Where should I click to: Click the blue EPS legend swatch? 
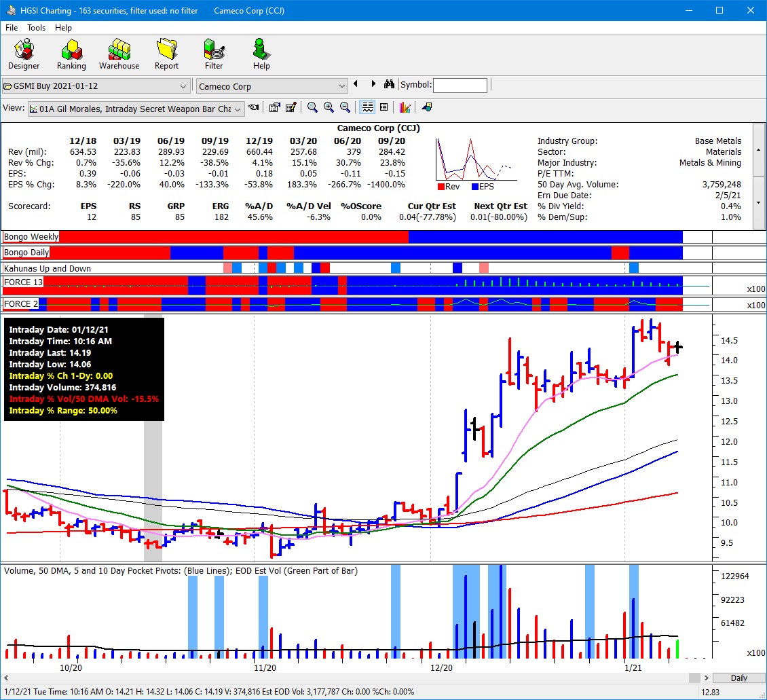pos(474,187)
